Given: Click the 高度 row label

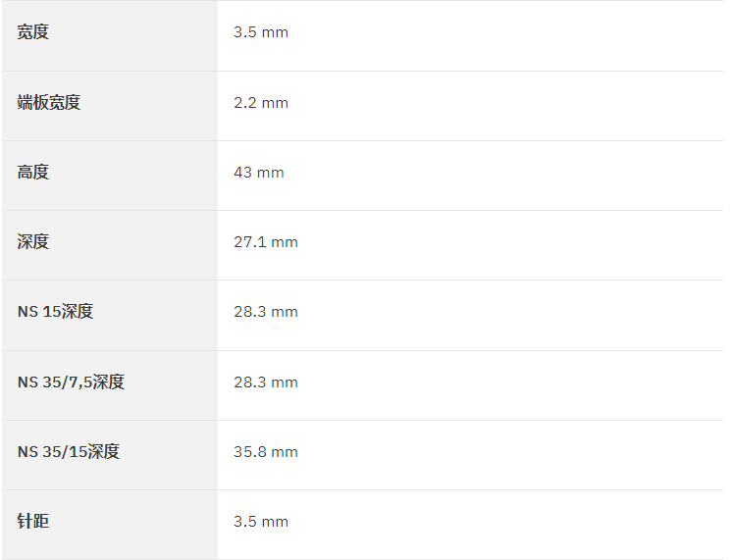Looking at the screenshot, I should (x=33, y=173).
